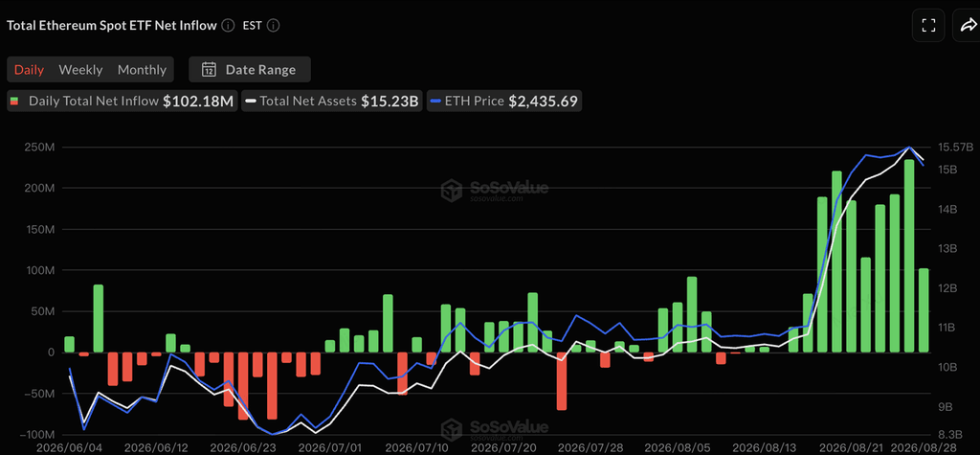980x455 pixels.
Task: Open info icon next to EST
Action: coord(273,26)
